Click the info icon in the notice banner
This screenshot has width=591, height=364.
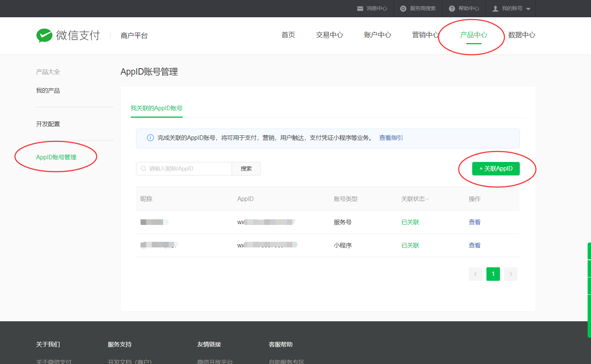(150, 138)
